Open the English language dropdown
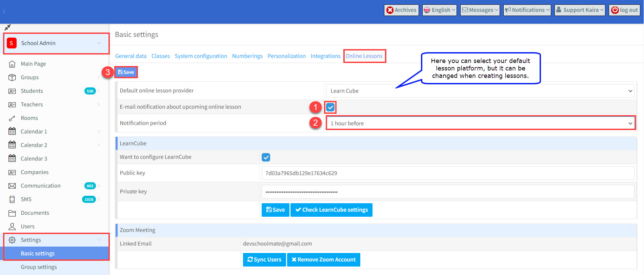The image size is (644, 275). pyautogui.click(x=440, y=10)
